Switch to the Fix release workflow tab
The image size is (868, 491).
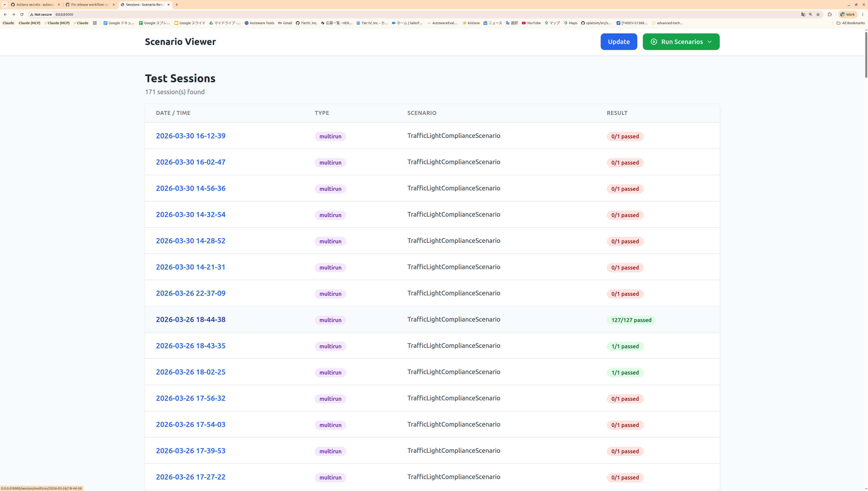coord(90,5)
